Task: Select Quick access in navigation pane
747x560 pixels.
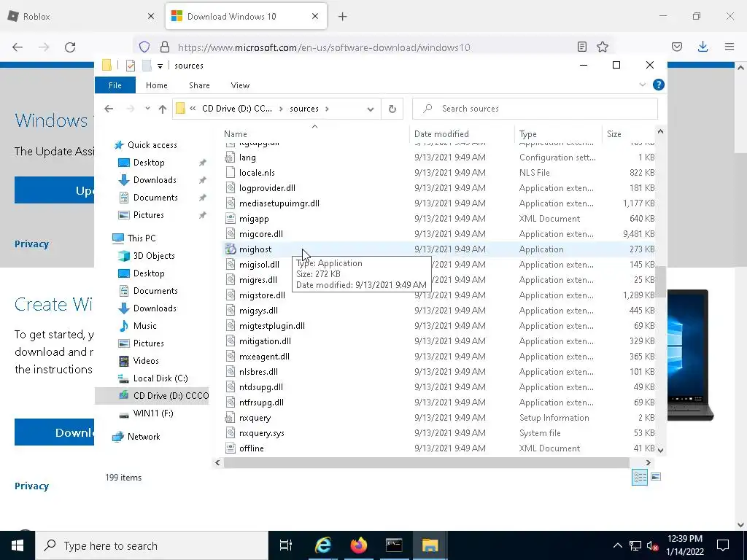Action: tap(152, 145)
